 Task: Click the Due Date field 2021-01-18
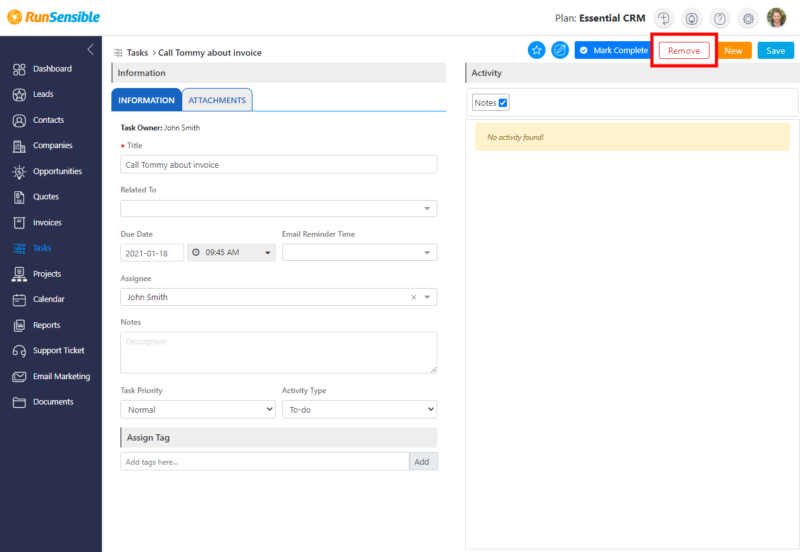point(152,253)
